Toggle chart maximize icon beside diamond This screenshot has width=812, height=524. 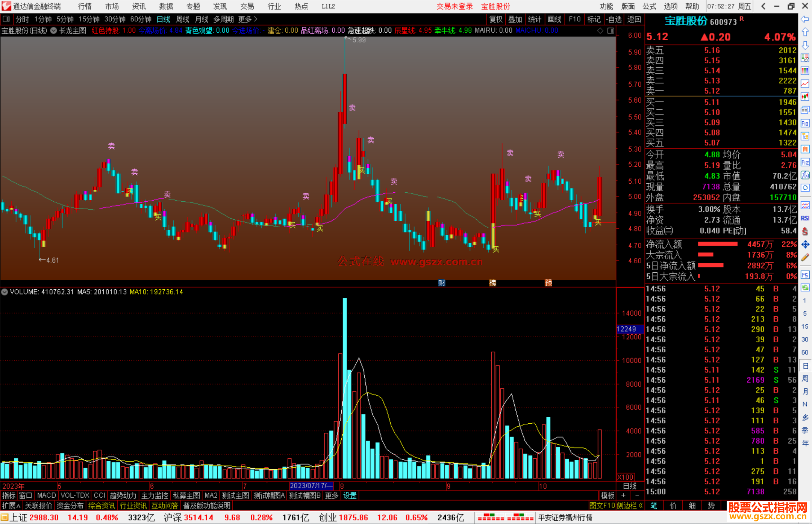[611, 31]
